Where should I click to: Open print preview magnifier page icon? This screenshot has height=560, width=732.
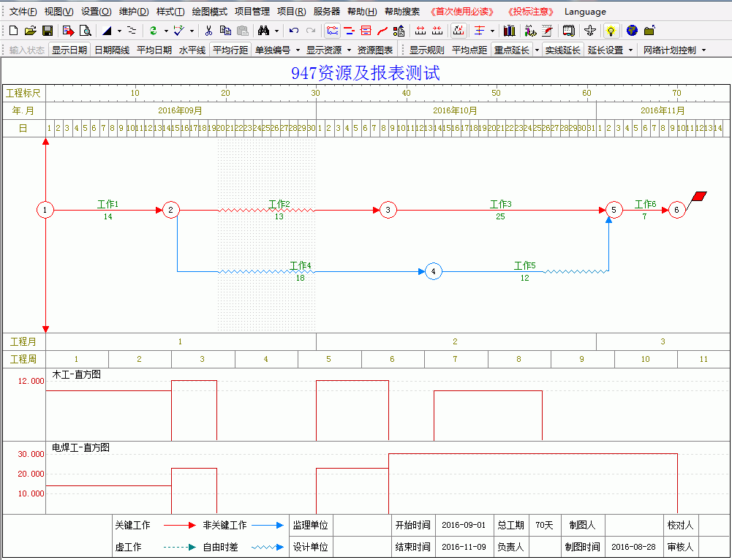click(85, 31)
